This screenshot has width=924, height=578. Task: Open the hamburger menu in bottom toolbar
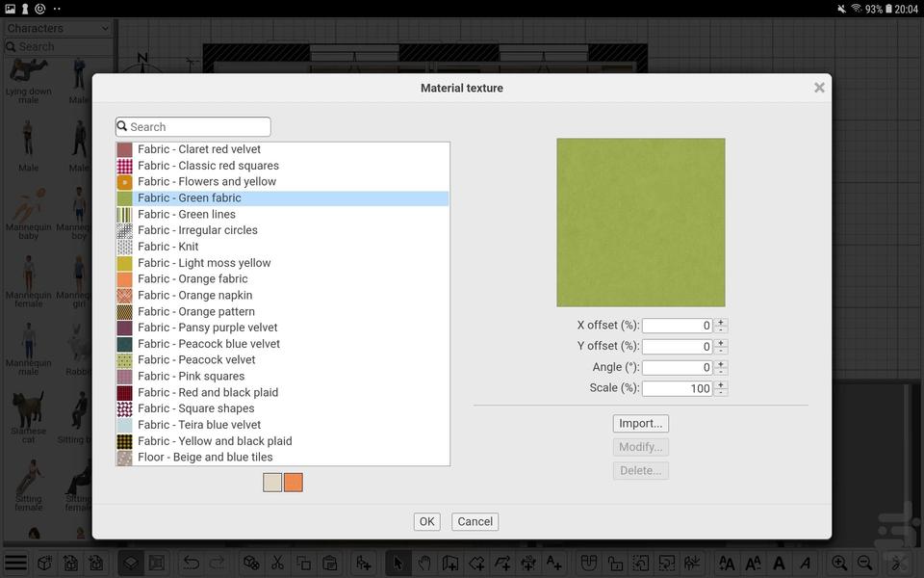(x=15, y=563)
